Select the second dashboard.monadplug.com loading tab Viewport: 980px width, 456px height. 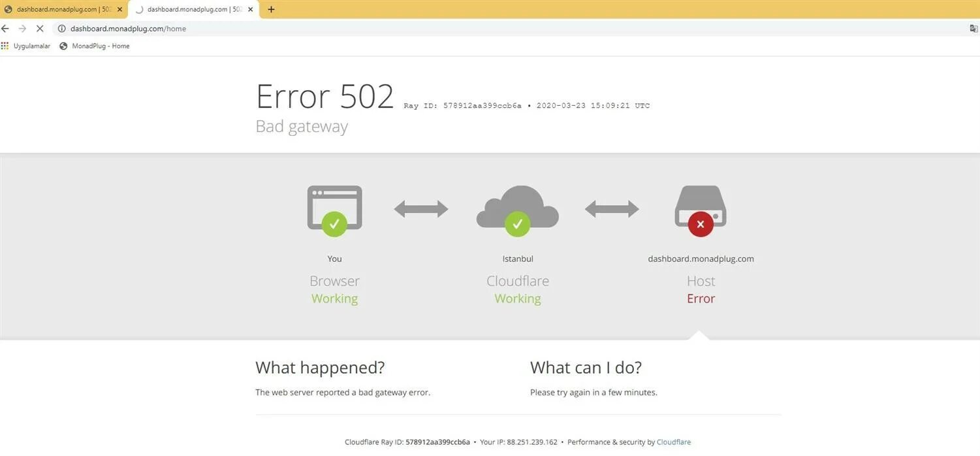coord(194,9)
